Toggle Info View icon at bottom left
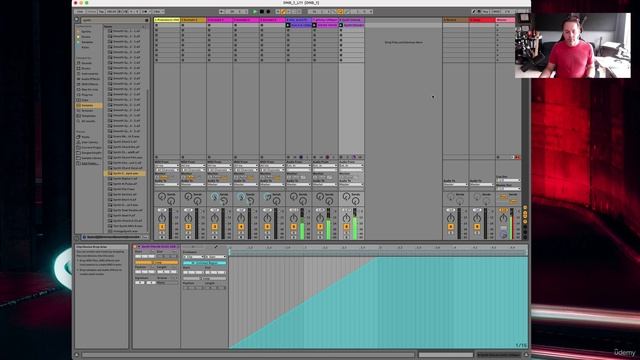This screenshot has height=360, width=640. coord(76,355)
